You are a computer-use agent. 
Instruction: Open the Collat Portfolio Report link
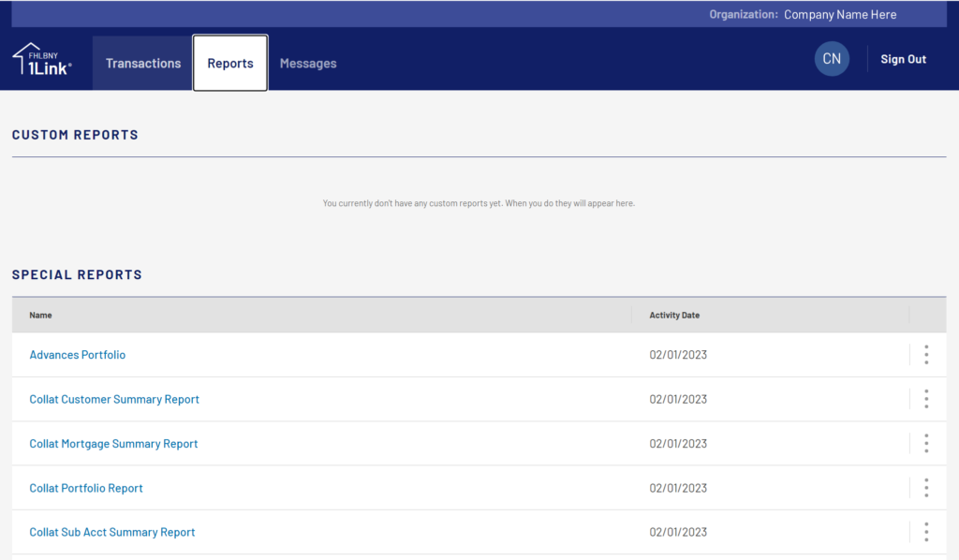tap(86, 488)
